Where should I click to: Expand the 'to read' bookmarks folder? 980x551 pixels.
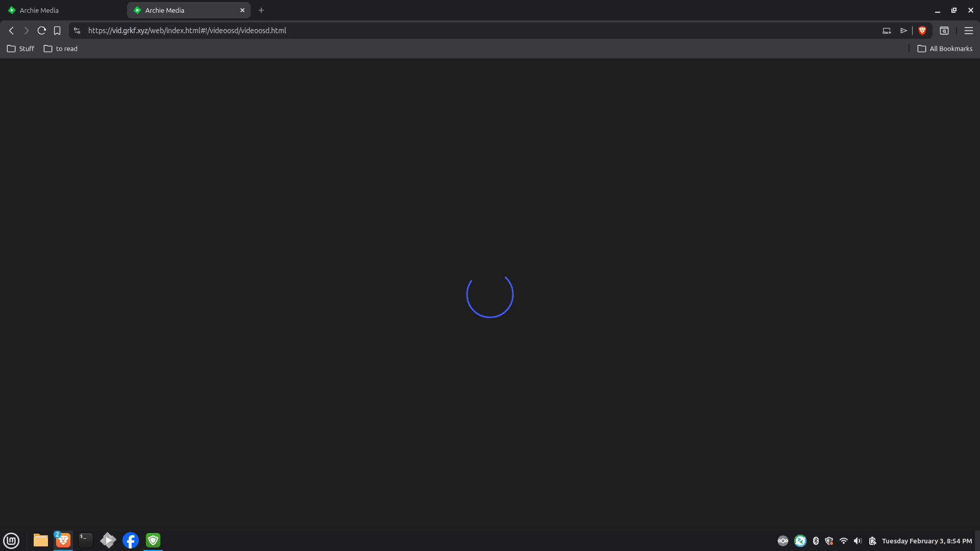[61, 48]
